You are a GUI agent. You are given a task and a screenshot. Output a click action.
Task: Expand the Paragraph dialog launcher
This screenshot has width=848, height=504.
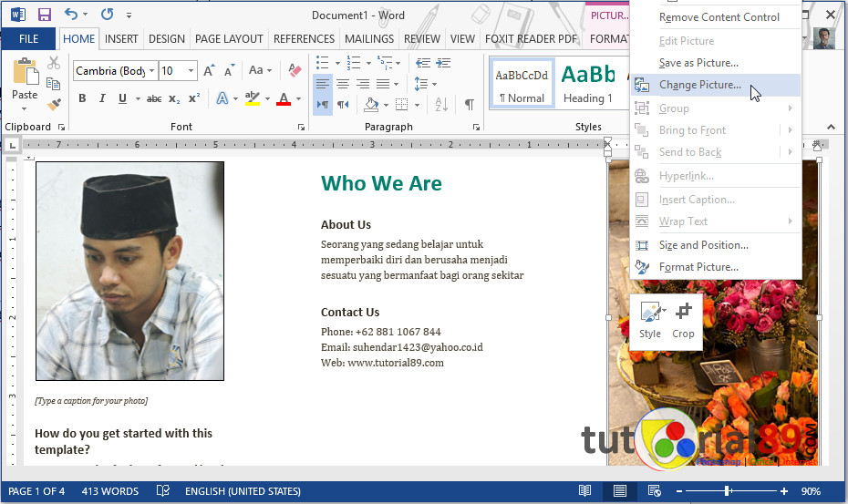click(476, 127)
